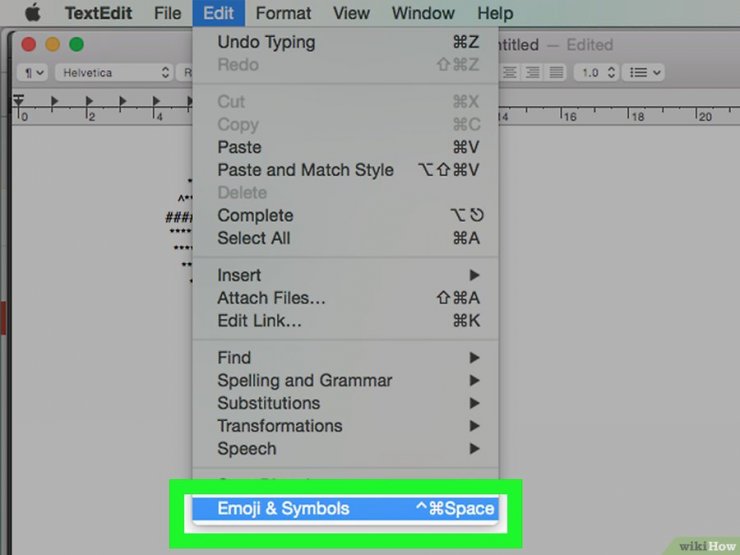740x555 pixels.
Task: Center align text icon
Action: (509, 73)
